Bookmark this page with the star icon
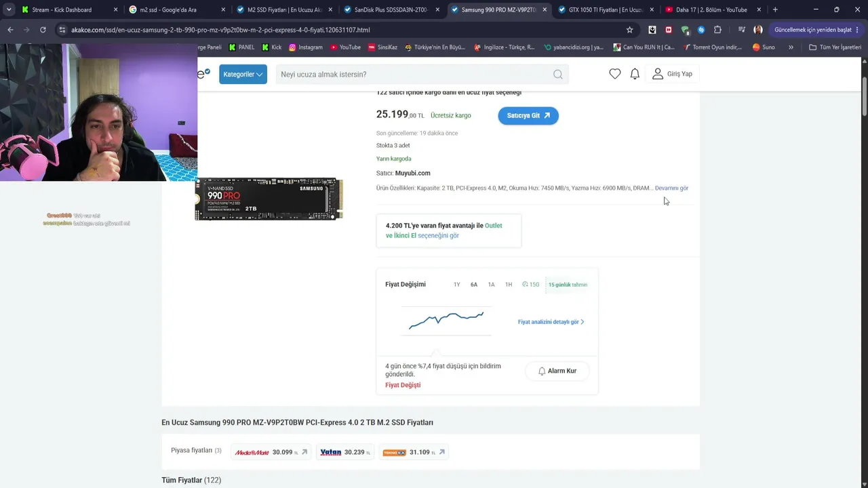Viewport: 868px width, 488px height. coord(629,30)
